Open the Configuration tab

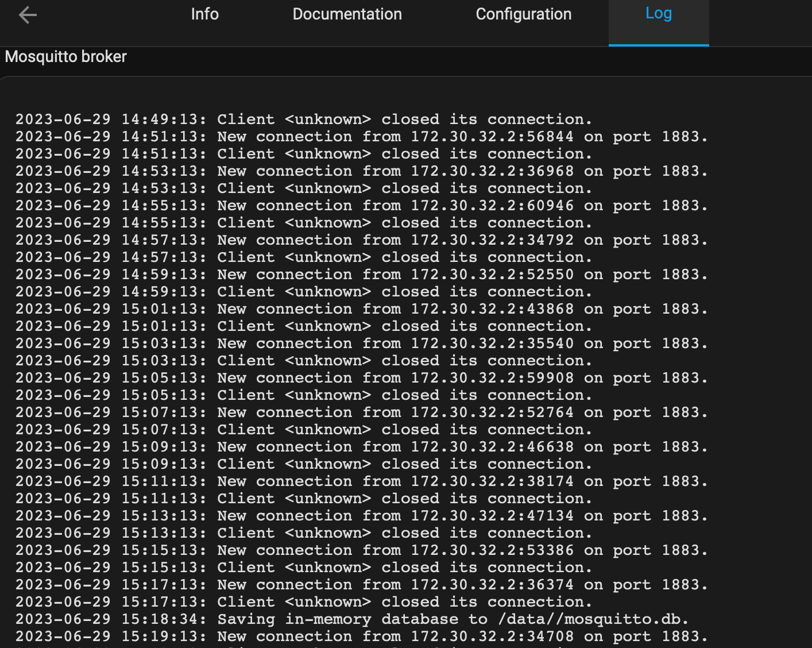pos(524,14)
